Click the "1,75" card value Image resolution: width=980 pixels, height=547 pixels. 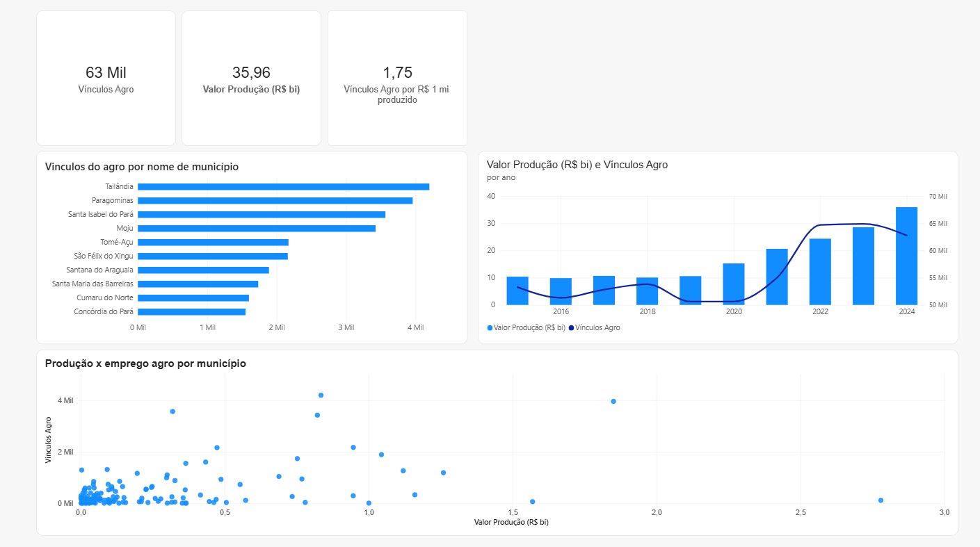coord(397,72)
